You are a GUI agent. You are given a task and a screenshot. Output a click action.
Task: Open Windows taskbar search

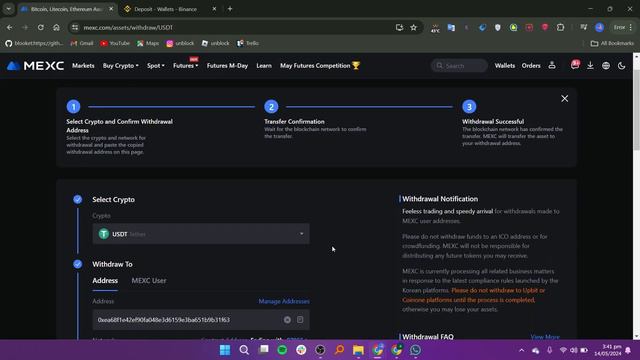pyautogui.click(x=244, y=350)
